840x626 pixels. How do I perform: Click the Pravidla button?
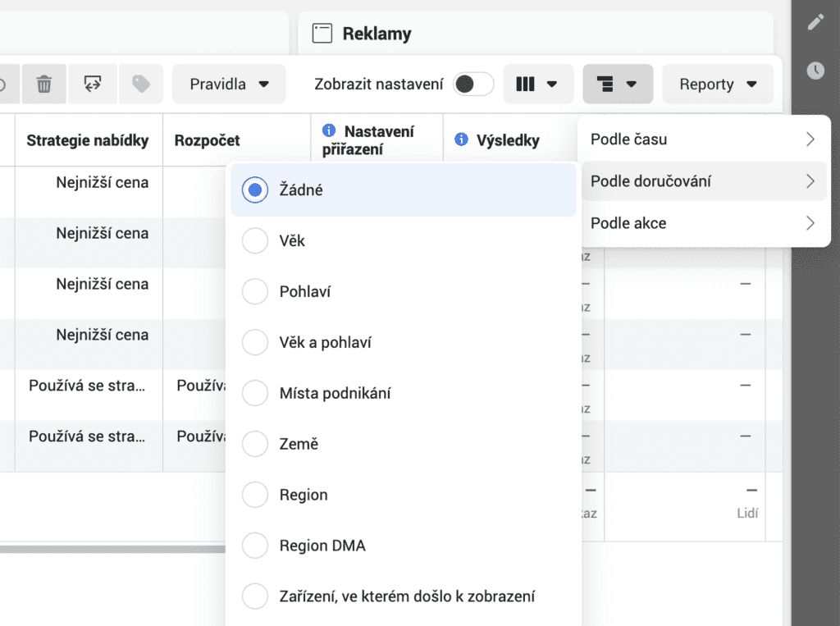coord(229,84)
